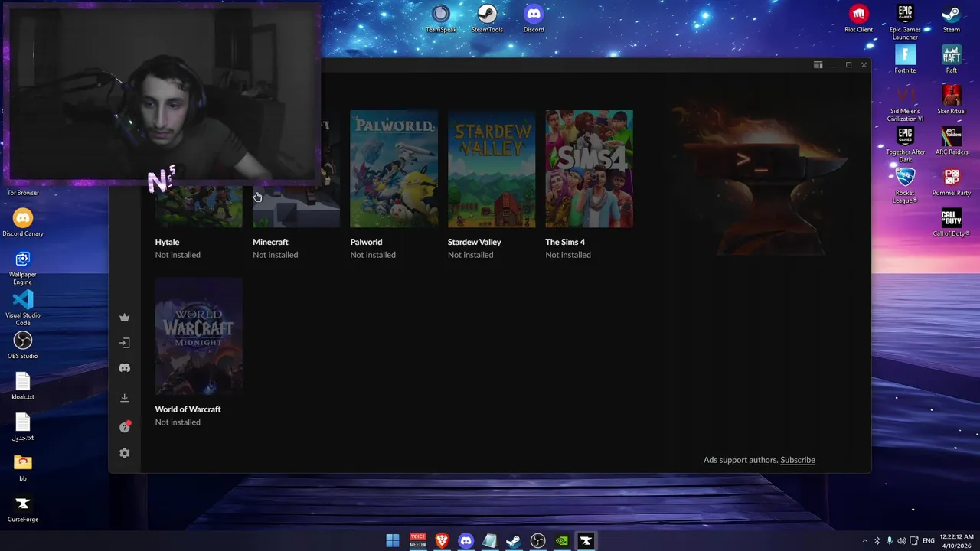The height and width of the screenshot is (551, 980).
Task: Click the Minecraft game title
Action: point(270,242)
